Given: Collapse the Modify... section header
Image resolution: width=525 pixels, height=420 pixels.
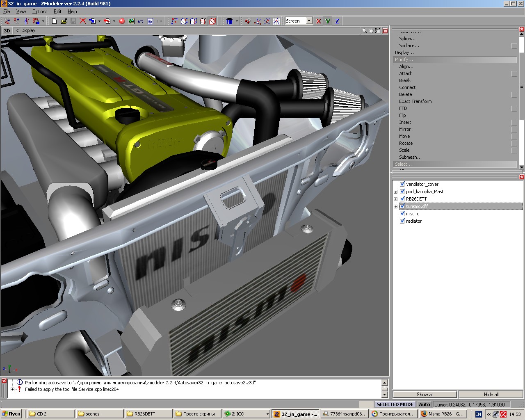Looking at the screenshot, I should 454,59.
